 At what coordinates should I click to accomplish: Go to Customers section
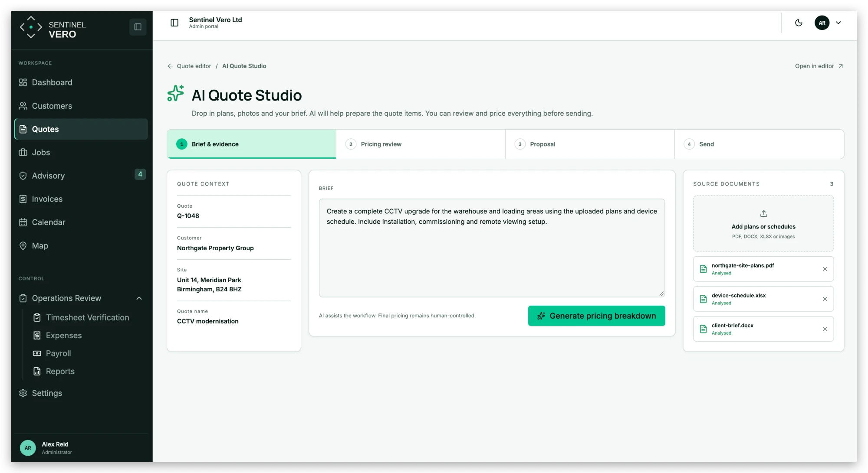click(x=81, y=106)
